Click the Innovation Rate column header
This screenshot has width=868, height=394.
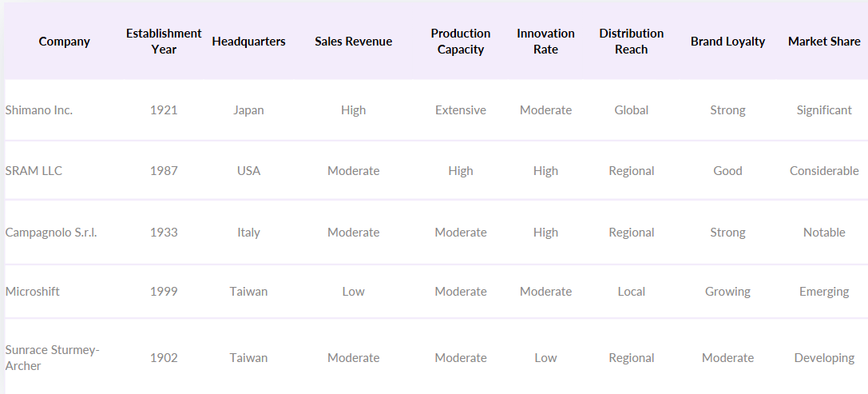pos(546,42)
